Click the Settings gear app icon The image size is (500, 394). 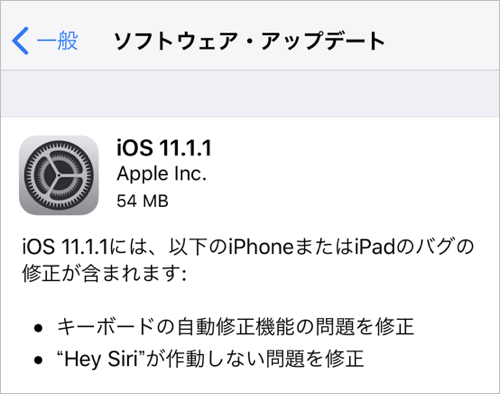pos(59,175)
